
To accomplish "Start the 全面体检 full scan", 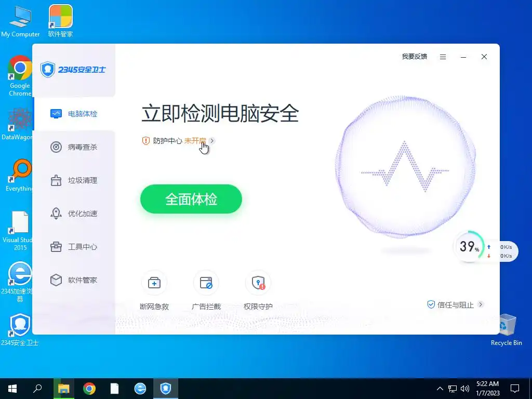I will point(191,199).
